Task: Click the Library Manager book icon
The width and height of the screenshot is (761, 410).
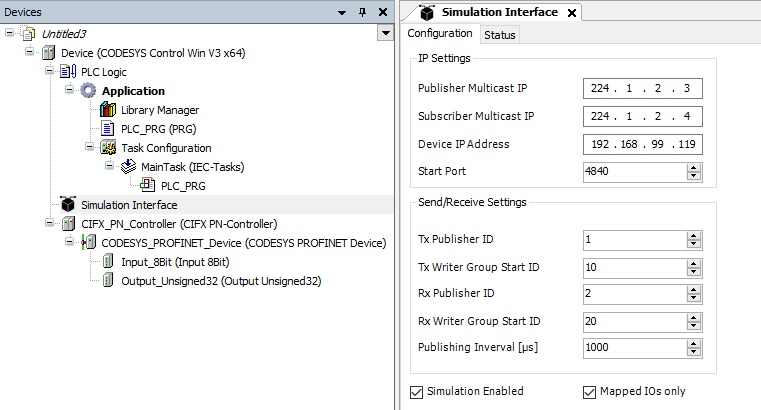Action: pos(108,110)
